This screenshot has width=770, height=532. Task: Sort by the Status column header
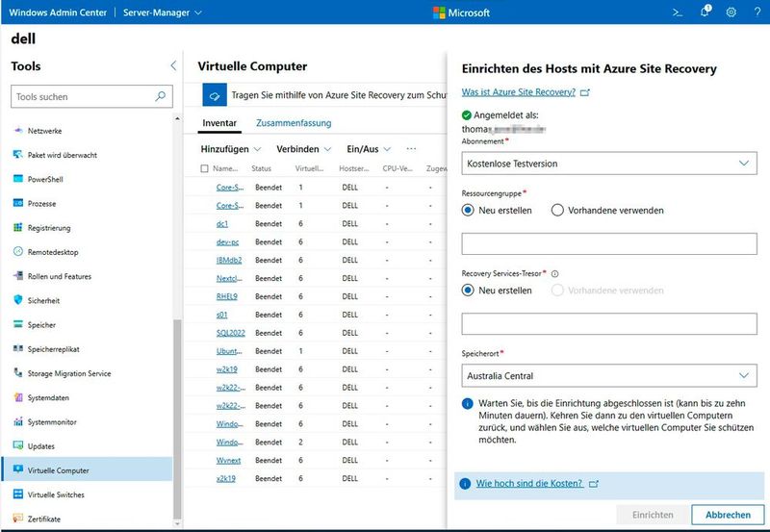tap(261, 168)
